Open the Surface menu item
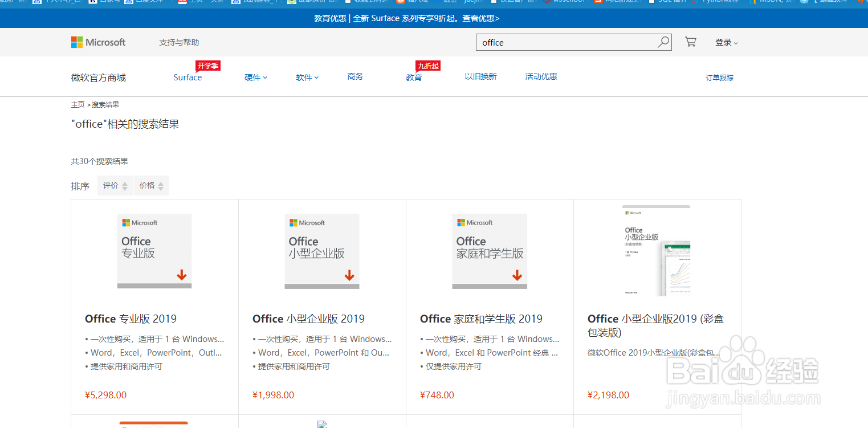 188,78
